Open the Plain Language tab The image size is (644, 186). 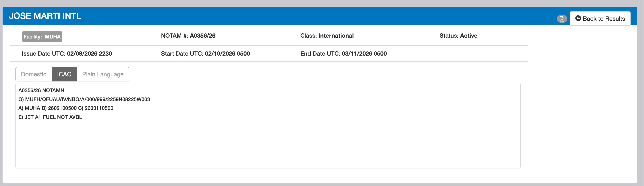click(x=103, y=74)
